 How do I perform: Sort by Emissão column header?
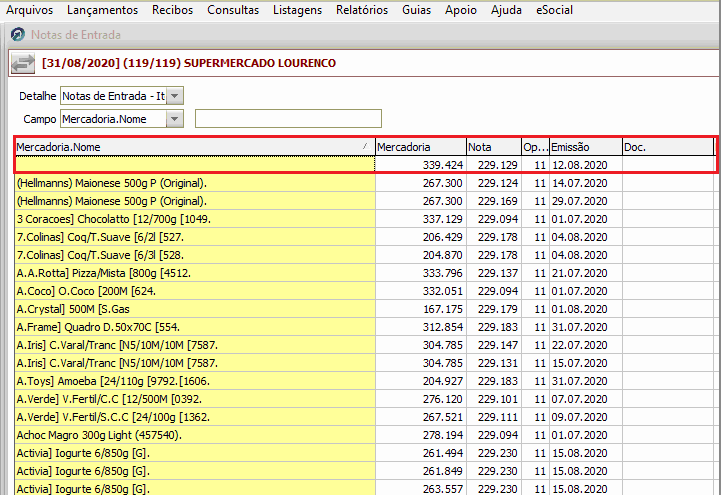pyautogui.click(x=586, y=147)
